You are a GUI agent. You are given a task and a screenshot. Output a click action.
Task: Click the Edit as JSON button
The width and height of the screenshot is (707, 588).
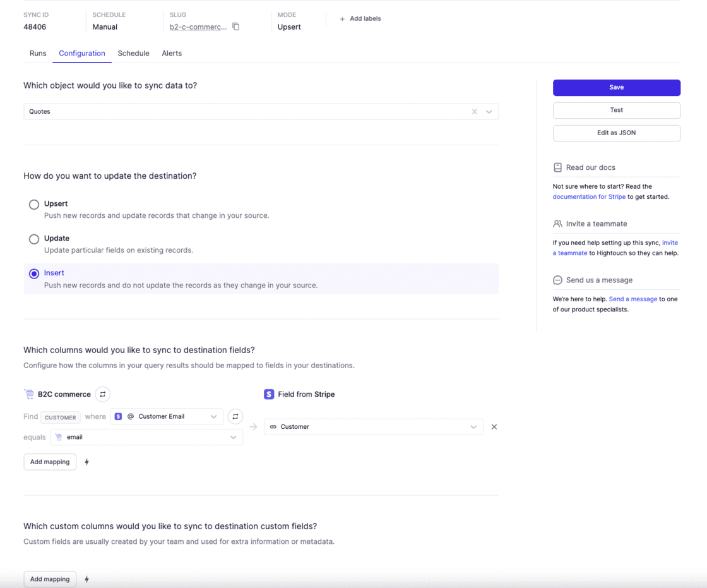tap(616, 133)
